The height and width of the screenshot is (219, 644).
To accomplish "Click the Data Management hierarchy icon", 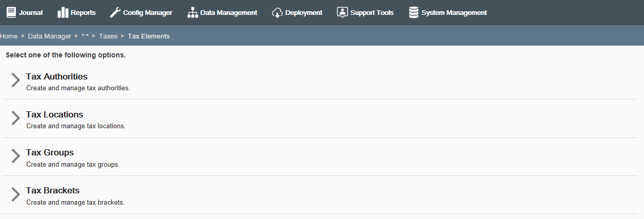I will pos(192,12).
